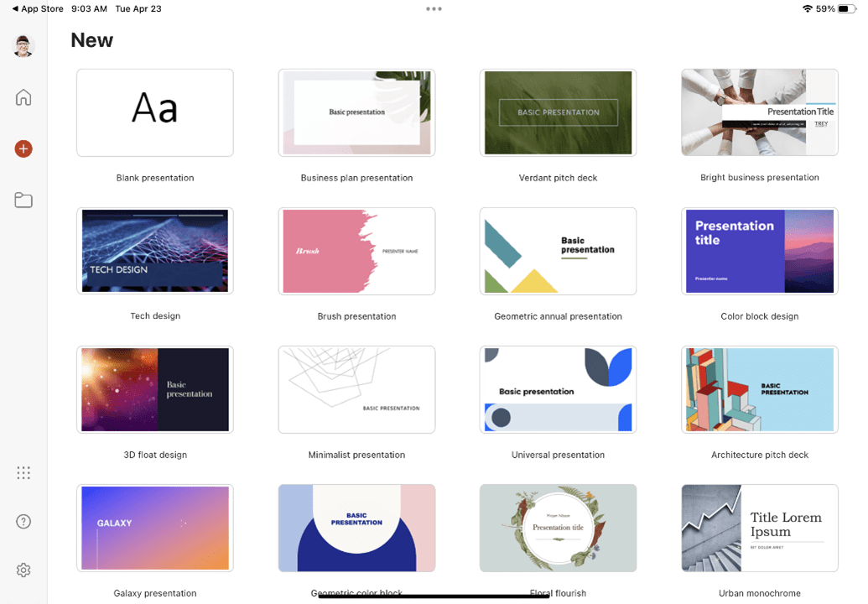This screenshot has width=868, height=604.
Task: Open the Urban monochrome template
Action: pyautogui.click(x=759, y=528)
